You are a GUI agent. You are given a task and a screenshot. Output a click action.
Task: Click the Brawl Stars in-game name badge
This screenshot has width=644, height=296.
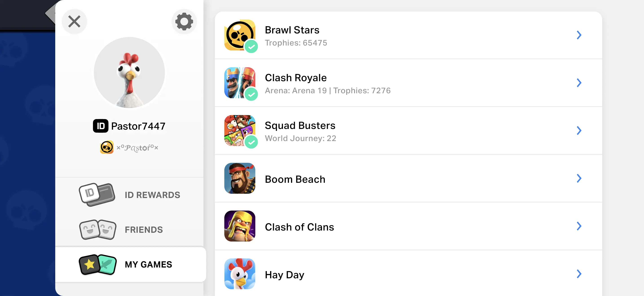pos(129,148)
